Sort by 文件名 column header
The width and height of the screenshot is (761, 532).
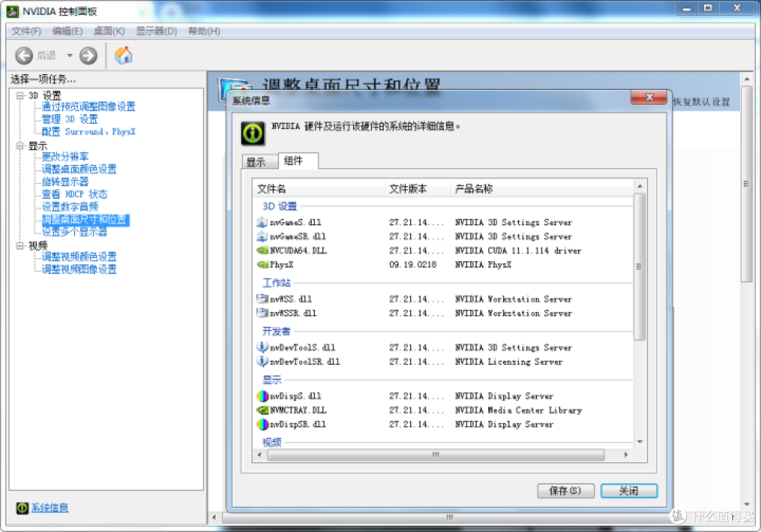[x=319, y=188]
